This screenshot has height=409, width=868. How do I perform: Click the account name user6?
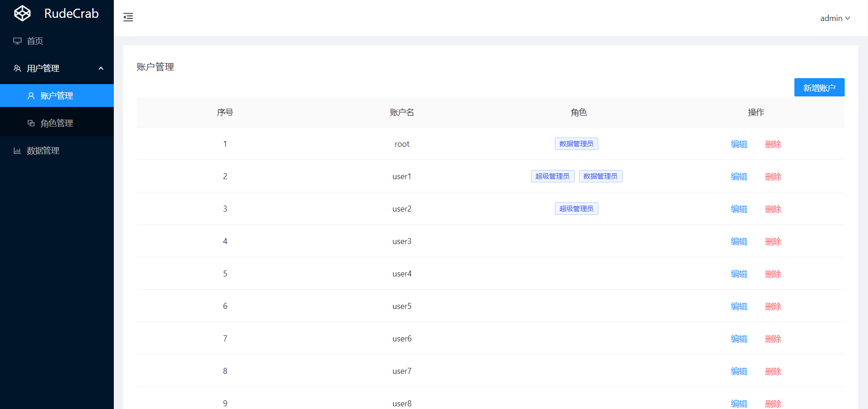tap(402, 339)
